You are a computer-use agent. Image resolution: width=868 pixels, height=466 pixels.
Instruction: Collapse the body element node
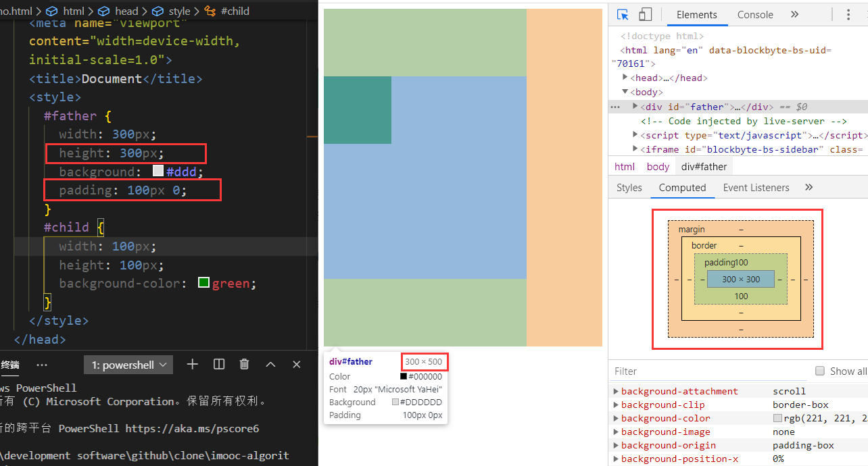pos(625,91)
